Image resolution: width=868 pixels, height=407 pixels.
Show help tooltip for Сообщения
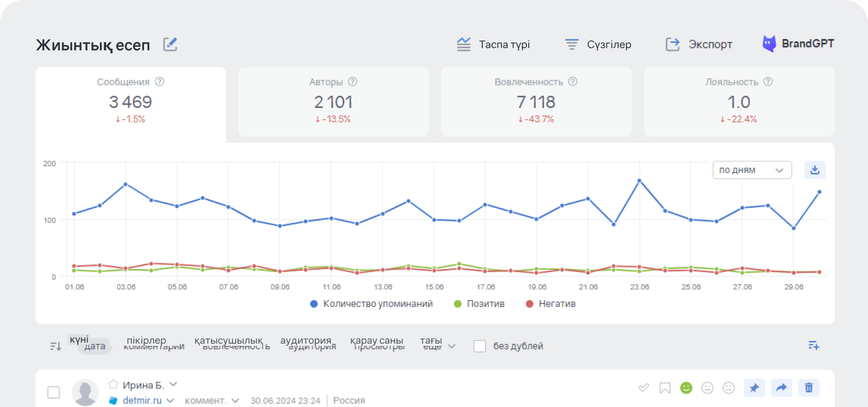point(160,82)
